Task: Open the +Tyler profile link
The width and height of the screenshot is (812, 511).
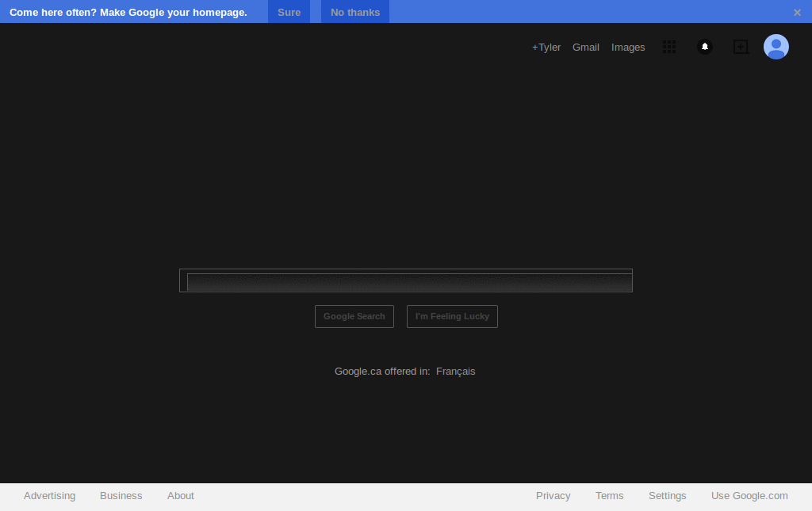Action: click(546, 47)
